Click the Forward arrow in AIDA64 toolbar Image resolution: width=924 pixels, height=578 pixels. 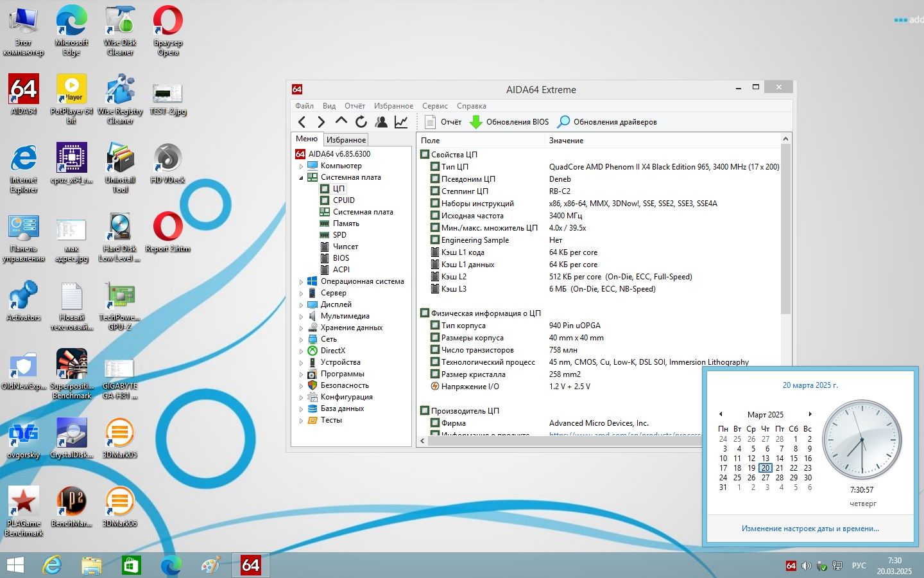click(x=321, y=122)
